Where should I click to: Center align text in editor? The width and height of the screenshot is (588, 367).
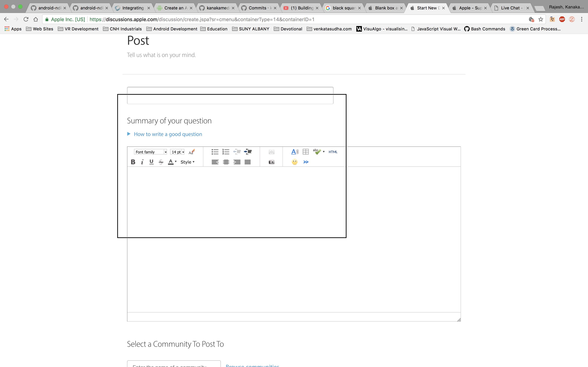(x=226, y=162)
